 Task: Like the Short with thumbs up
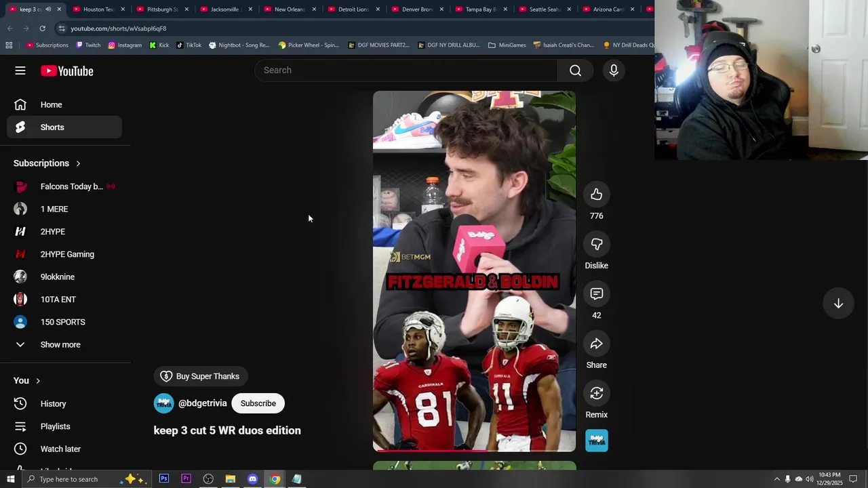[x=597, y=195]
